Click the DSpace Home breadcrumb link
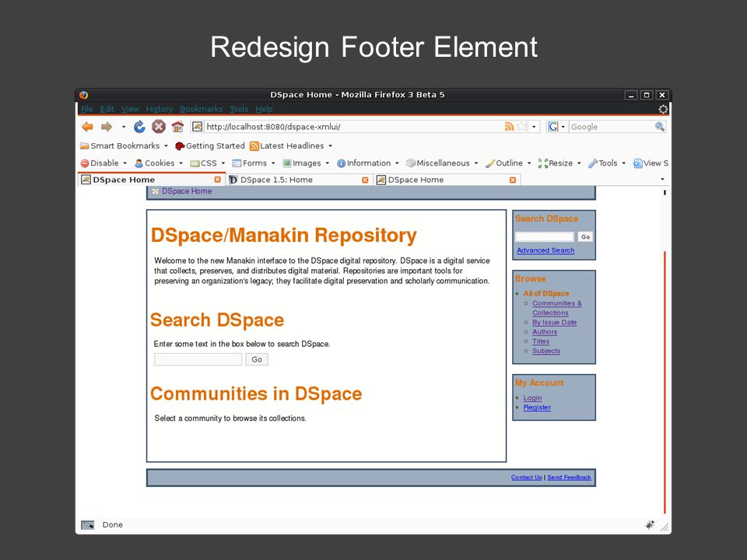The width and height of the screenshot is (747, 560). tap(187, 191)
